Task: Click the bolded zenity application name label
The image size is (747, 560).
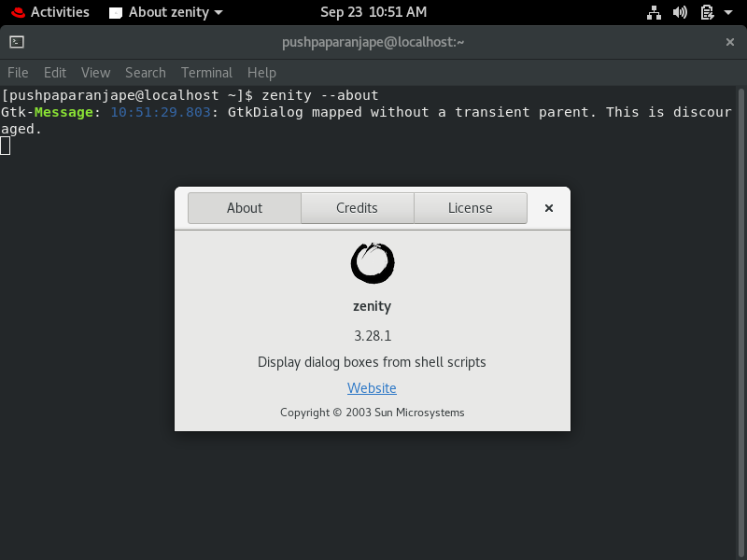Action: click(x=372, y=306)
